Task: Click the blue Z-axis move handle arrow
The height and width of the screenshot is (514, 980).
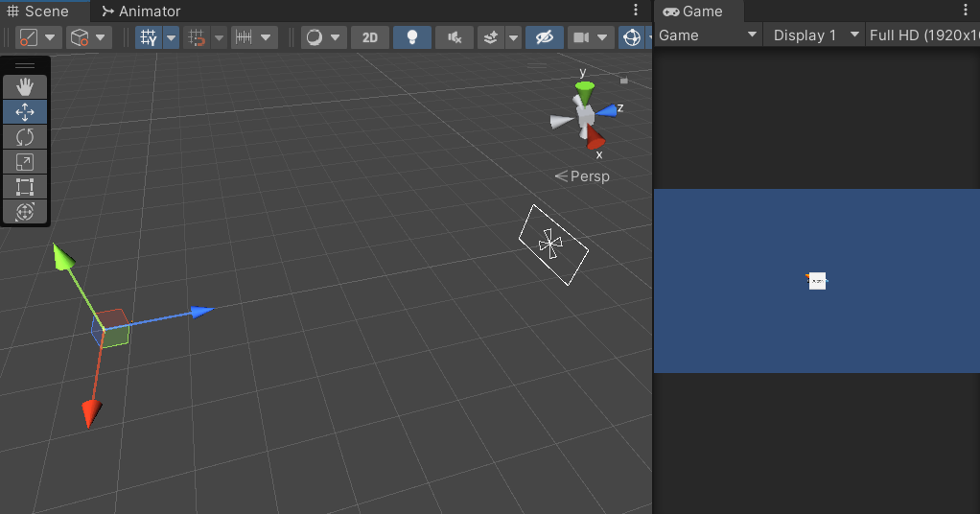Action: coord(202,311)
